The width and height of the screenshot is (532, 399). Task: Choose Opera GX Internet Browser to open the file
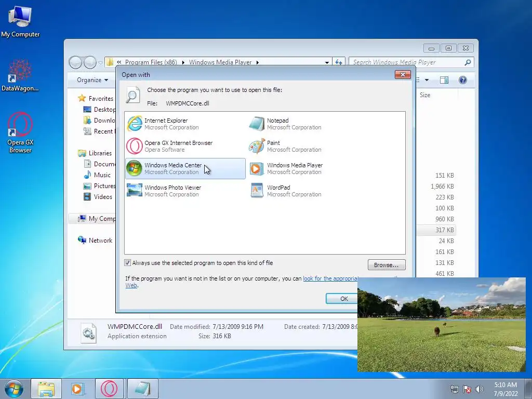click(185, 146)
